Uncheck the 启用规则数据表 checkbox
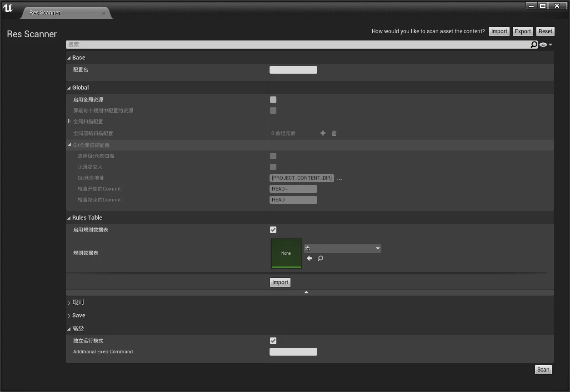570x392 pixels. click(x=273, y=230)
